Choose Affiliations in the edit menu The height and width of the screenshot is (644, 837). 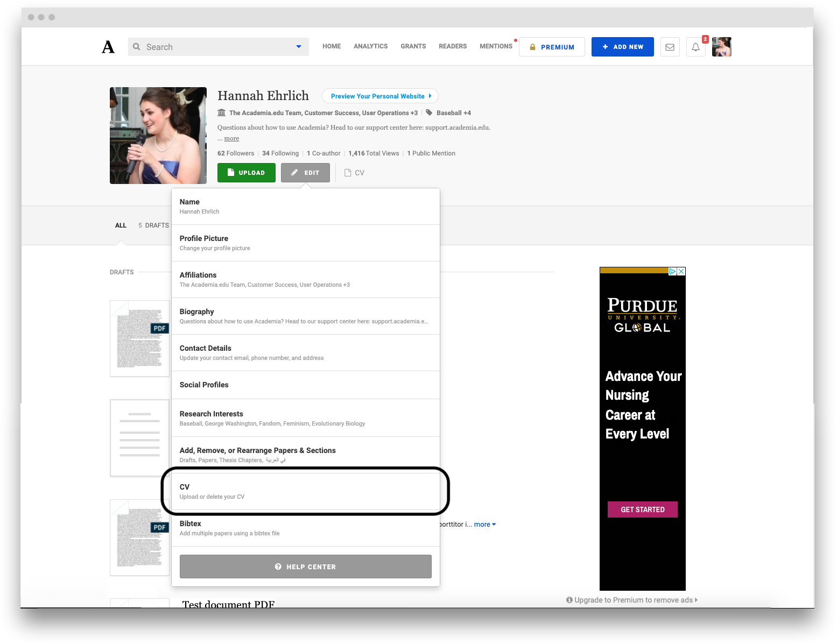point(306,280)
